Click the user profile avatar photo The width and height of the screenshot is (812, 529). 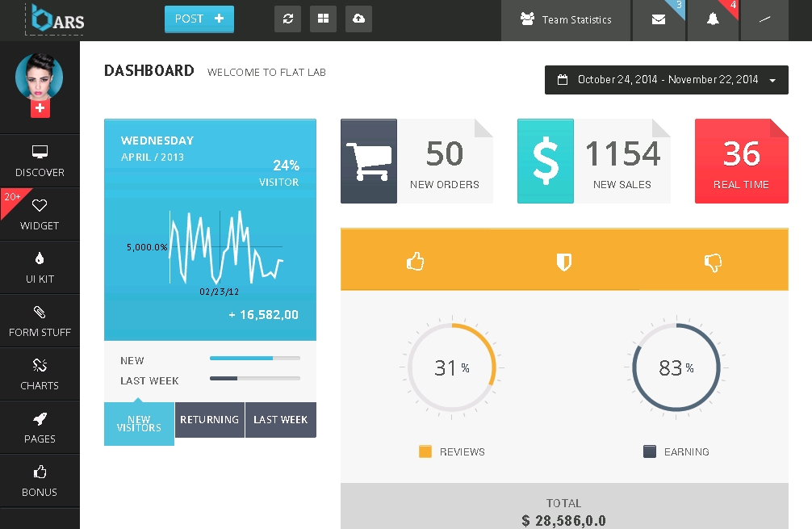[39, 78]
